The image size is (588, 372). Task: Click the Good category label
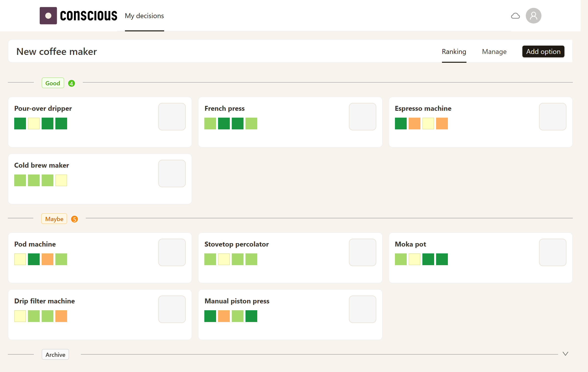pos(53,83)
